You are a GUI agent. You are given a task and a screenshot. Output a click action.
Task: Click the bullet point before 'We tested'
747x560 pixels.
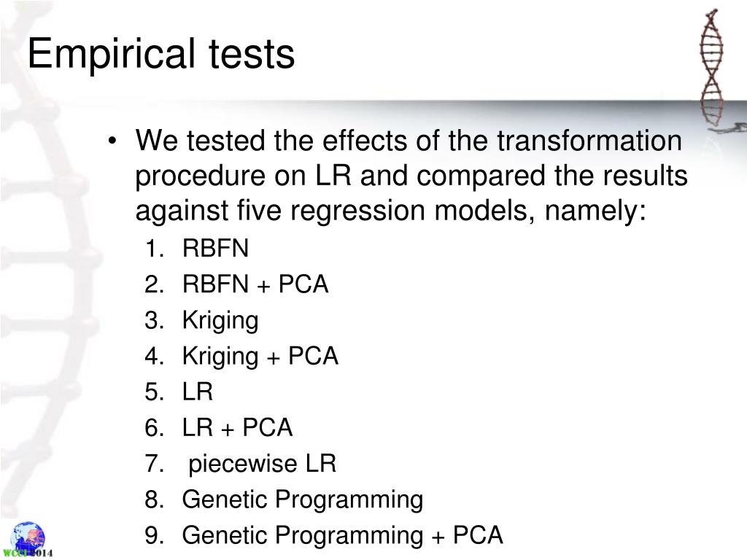112,141
